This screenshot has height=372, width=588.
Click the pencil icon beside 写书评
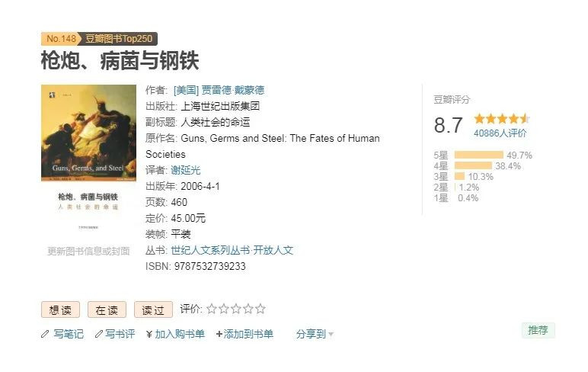[98, 334]
